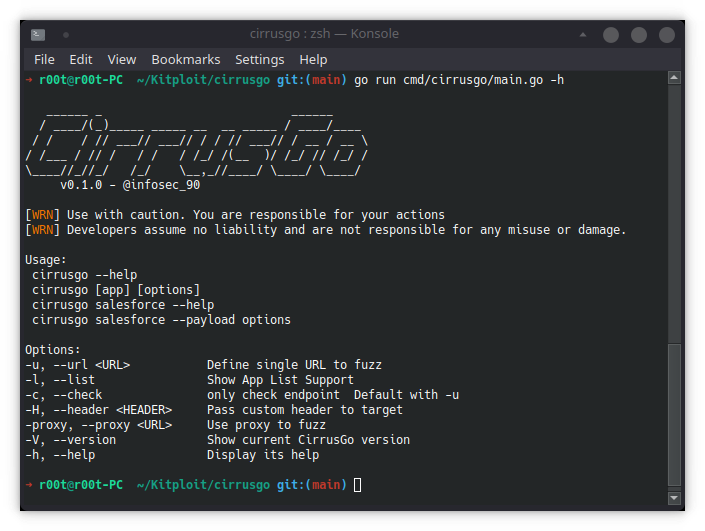Click 'Developers assume no liability' warning line
This screenshot has height=531, width=705.
click(x=326, y=230)
